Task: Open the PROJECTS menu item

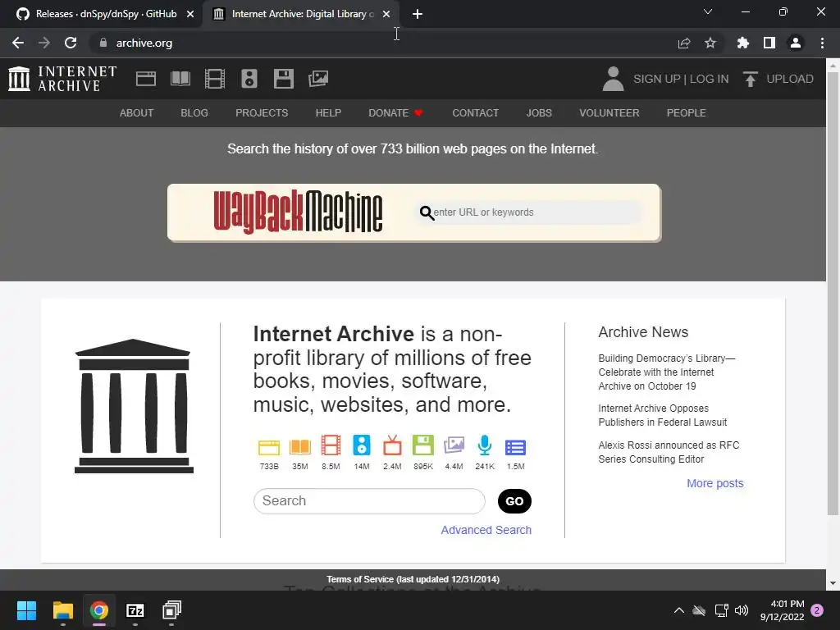Action: tap(262, 113)
